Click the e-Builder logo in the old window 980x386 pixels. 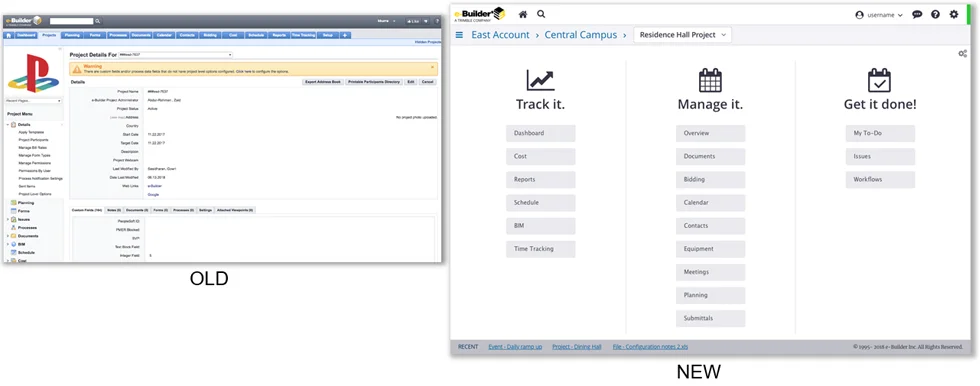point(24,21)
